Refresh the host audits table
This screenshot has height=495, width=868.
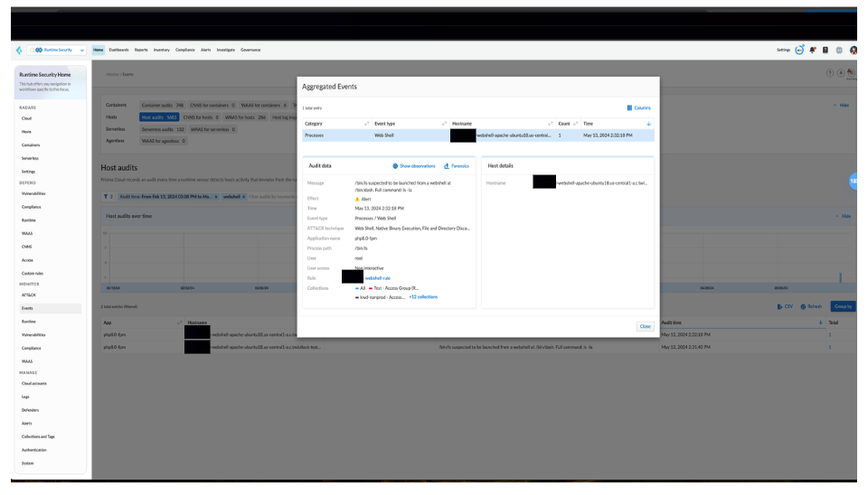811,306
